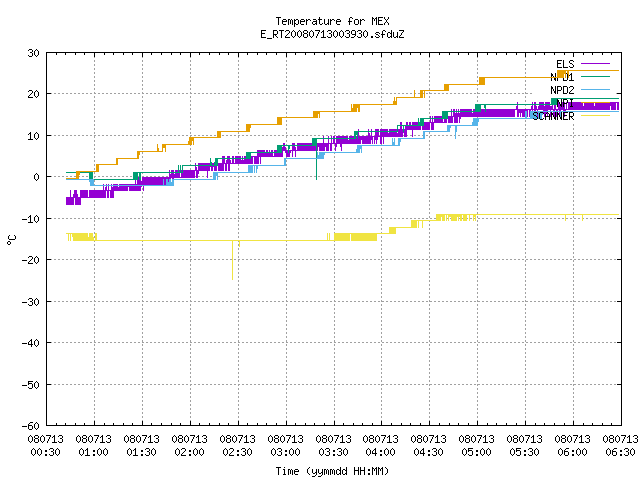Screen dimensions: 640x480
Task: Click the x-axis tick label 080713 00:30
Action: coord(46,446)
